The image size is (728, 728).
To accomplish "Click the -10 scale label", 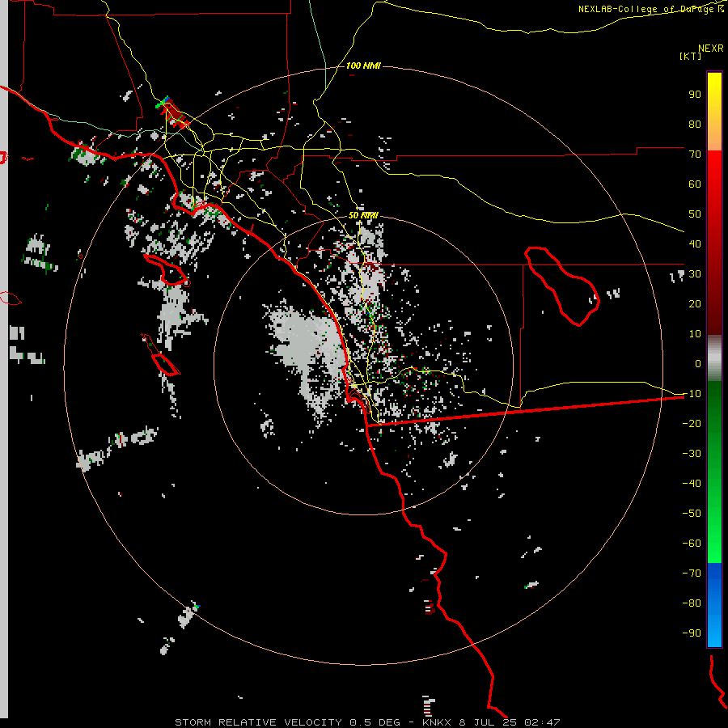I will pyautogui.click(x=692, y=394).
